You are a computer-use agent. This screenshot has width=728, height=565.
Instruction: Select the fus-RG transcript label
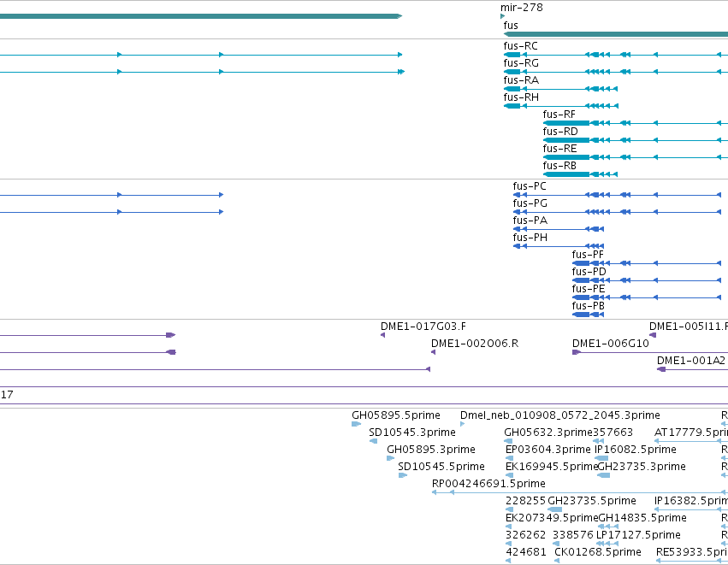[x=521, y=63]
